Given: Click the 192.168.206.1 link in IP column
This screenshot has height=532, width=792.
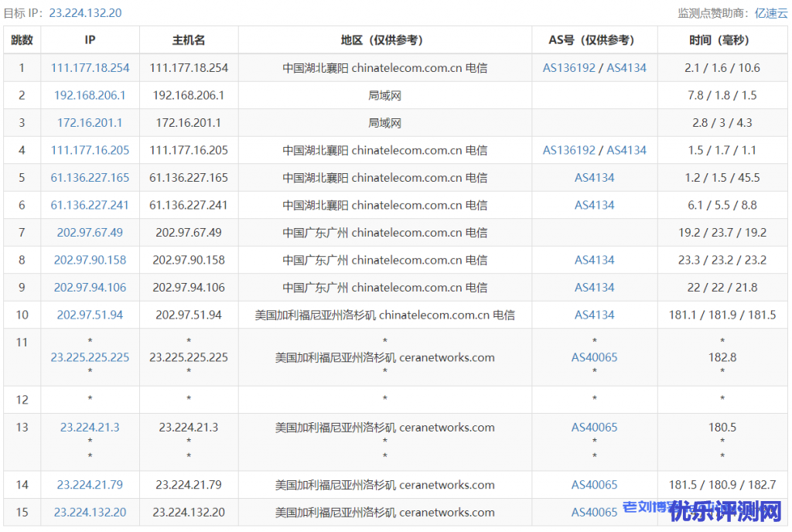Looking at the screenshot, I should coord(90,95).
